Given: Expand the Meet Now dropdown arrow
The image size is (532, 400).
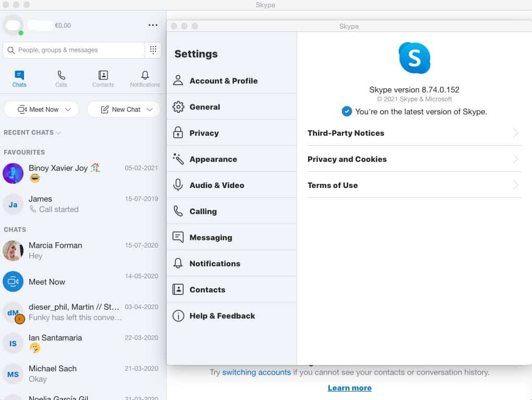Looking at the screenshot, I should (x=68, y=110).
